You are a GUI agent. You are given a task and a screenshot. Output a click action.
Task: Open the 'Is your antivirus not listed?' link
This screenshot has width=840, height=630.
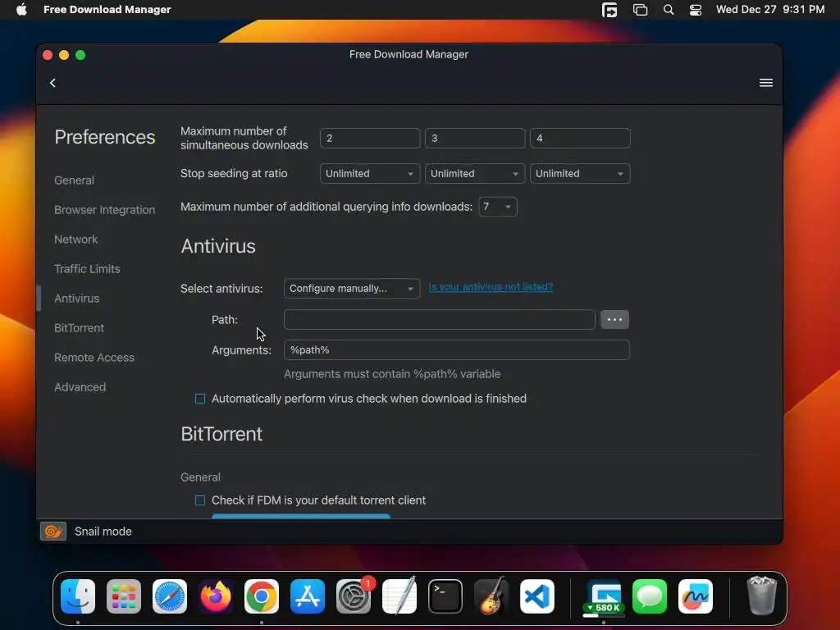coord(491,287)
